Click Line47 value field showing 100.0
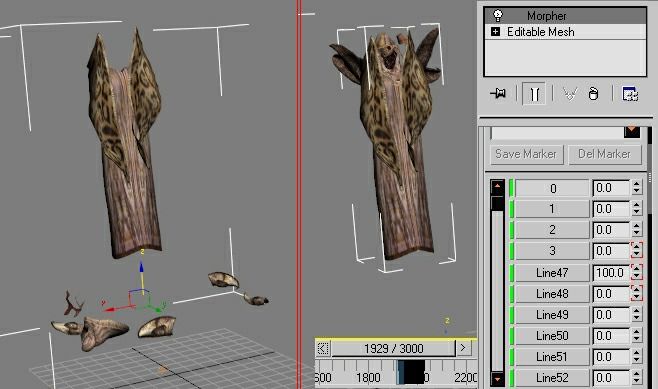 (x=611, y=273)
